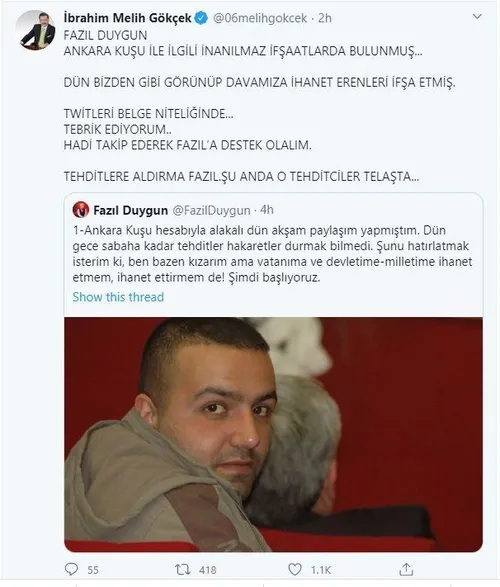Open the quoted tweet text body
This screenshot has height=587, width=500.
point(272,253)
